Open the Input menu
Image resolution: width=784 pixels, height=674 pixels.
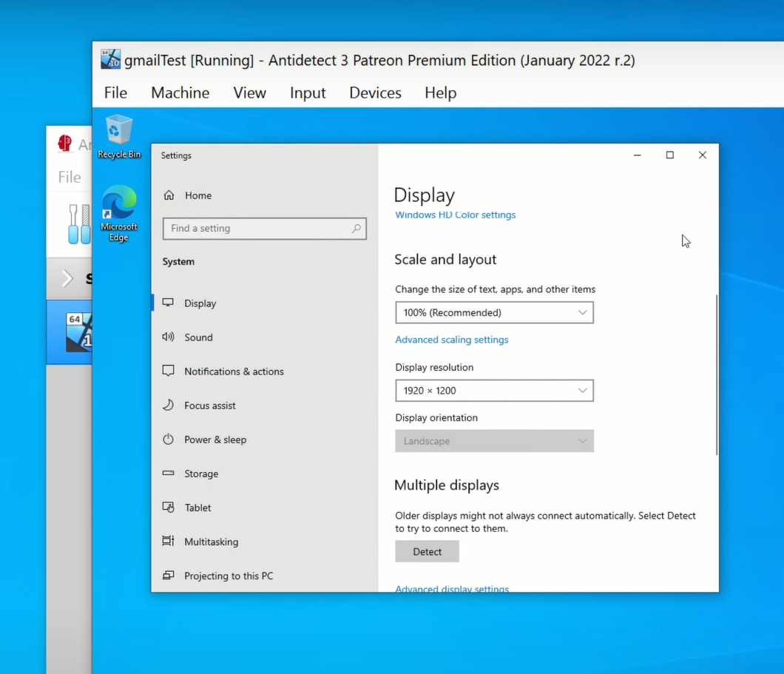pos(308,93)
